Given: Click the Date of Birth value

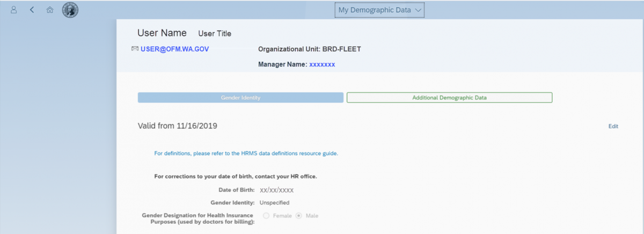Looking at the screenshot, I should point(276,190).
